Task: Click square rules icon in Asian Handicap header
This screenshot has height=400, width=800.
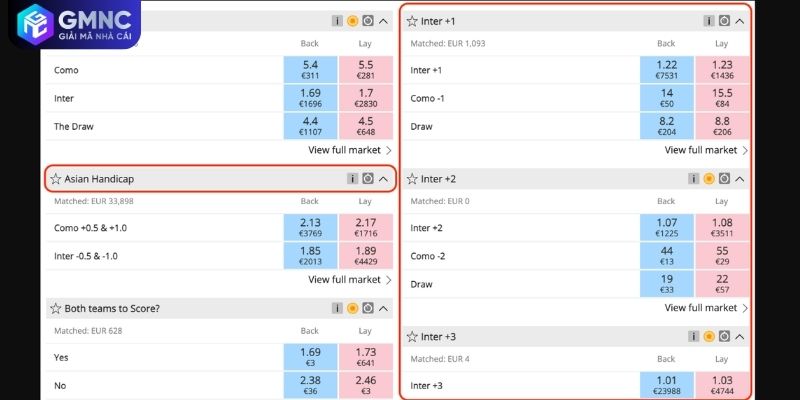Action: [367, 179]
